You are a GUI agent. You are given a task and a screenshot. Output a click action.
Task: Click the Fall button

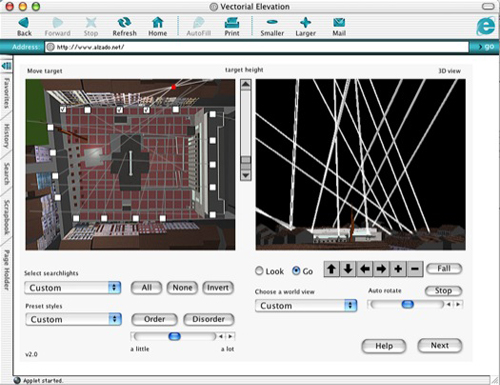[444, 269]
